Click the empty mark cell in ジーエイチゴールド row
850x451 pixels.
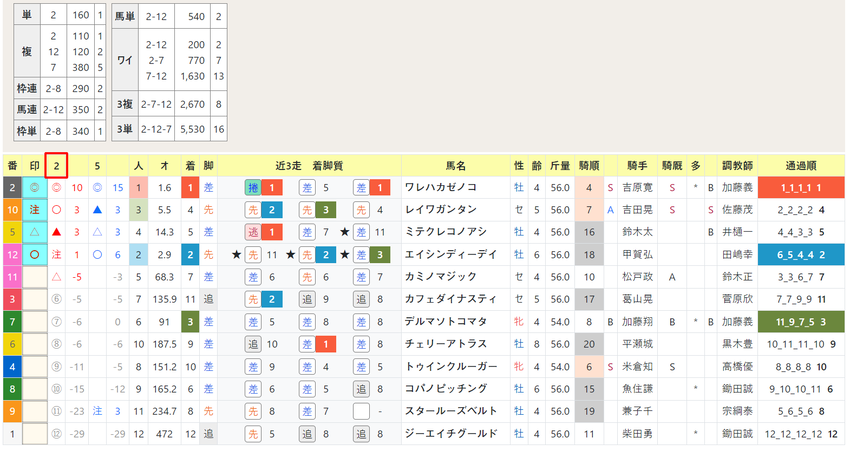point(35,434)
